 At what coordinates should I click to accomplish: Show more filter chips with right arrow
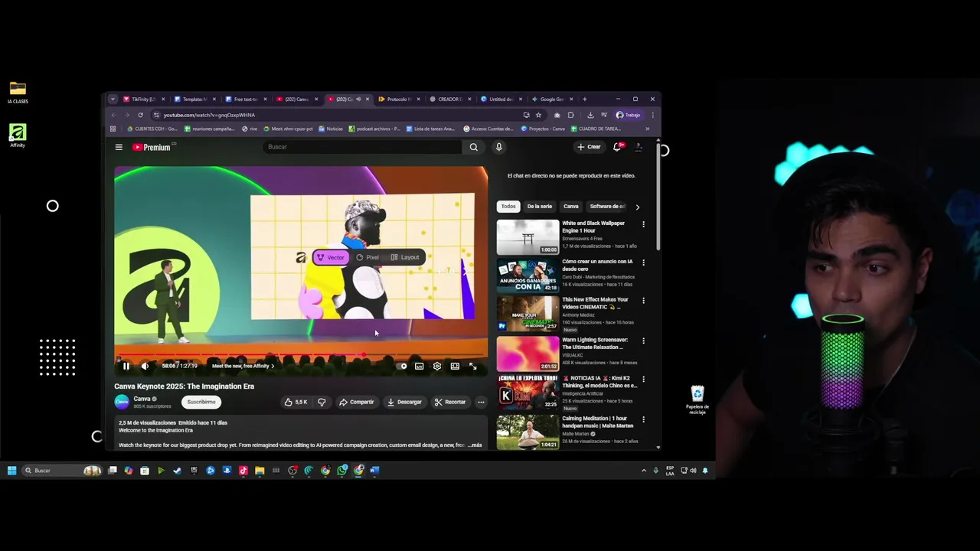[x=637, y=207]
